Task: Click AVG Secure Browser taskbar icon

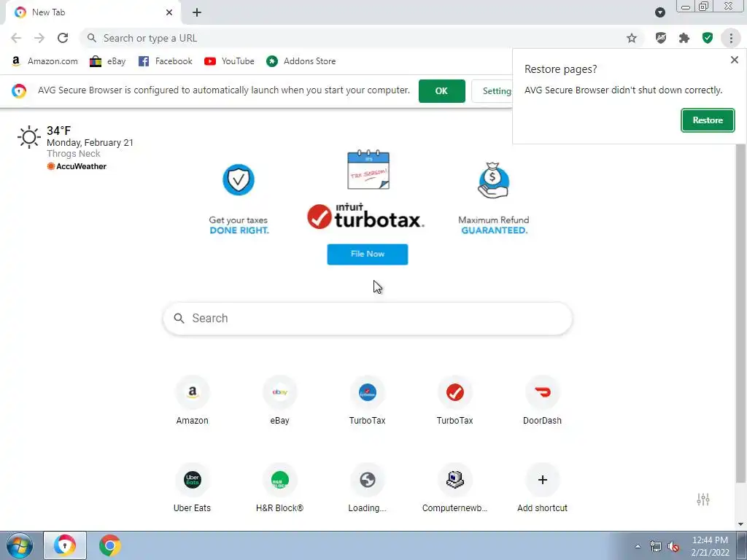Action: [65, 545]
